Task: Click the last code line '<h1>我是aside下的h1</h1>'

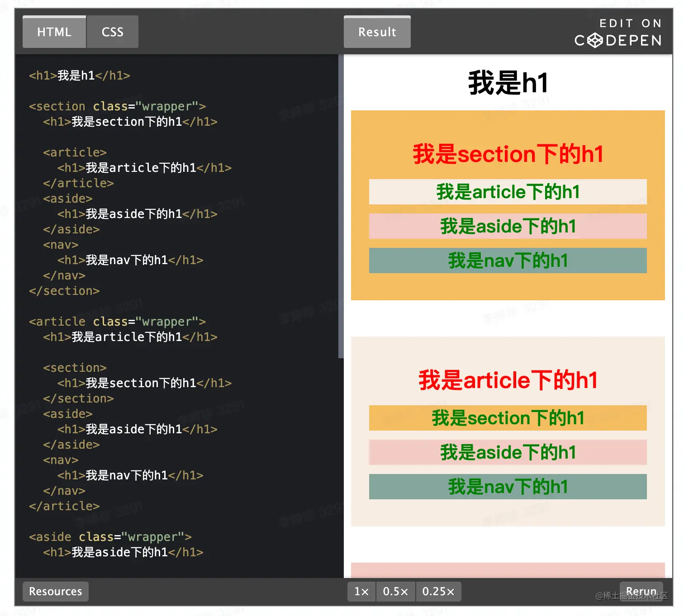Action: tap(123, 552)
